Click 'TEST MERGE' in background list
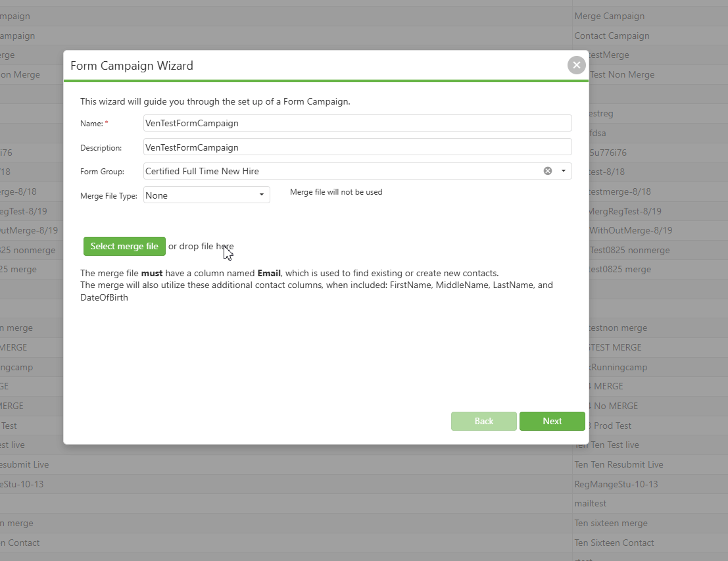The width and height of the screenshot is (728, 561). coord(615,347)
